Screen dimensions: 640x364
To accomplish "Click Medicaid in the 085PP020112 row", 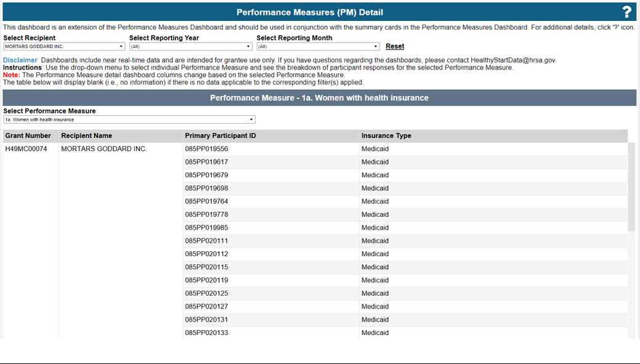I will 375,254.
